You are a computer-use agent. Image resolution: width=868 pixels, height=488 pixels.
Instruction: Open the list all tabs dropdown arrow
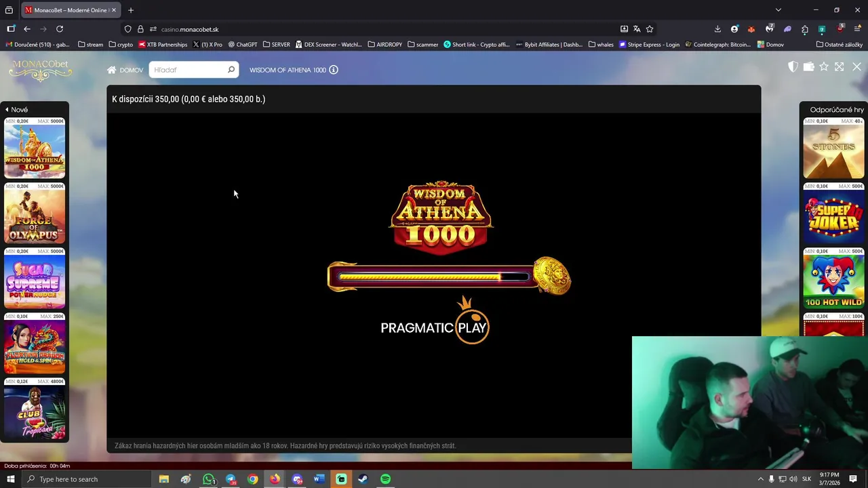(x=778, y=10)
